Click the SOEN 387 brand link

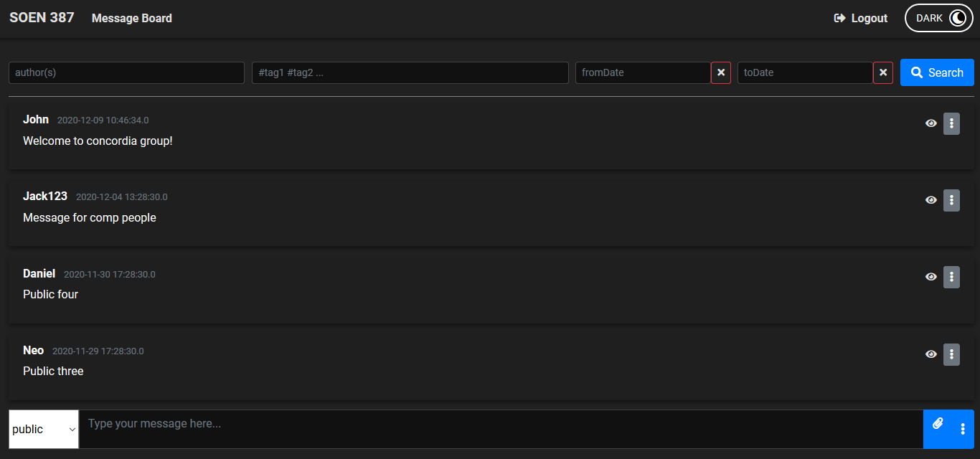tap(42, 18)
